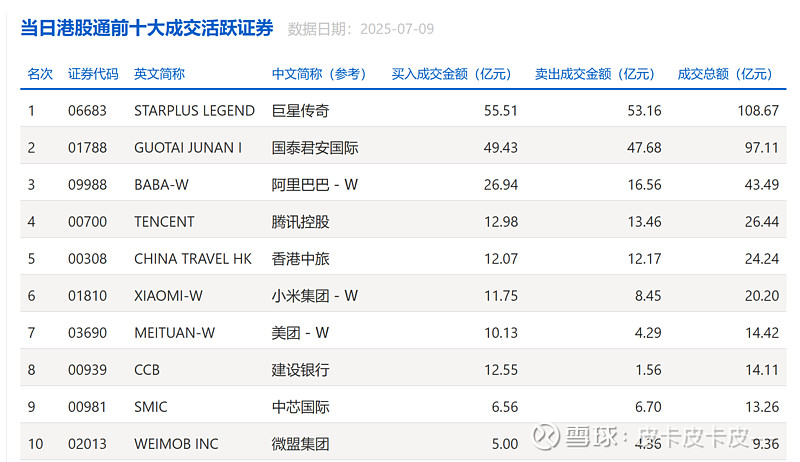Click the 证券代码 column header
The width and height of the screenshot is (800, 462).
click(x=93, y=74)
